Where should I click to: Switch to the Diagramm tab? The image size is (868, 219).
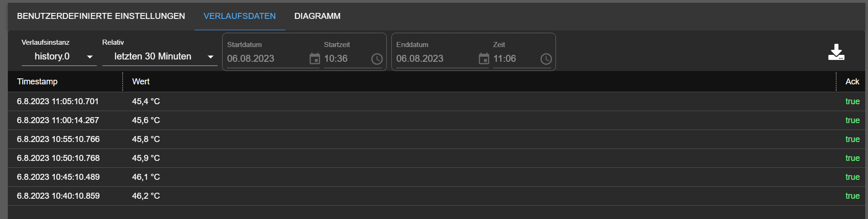click(317, 16)
